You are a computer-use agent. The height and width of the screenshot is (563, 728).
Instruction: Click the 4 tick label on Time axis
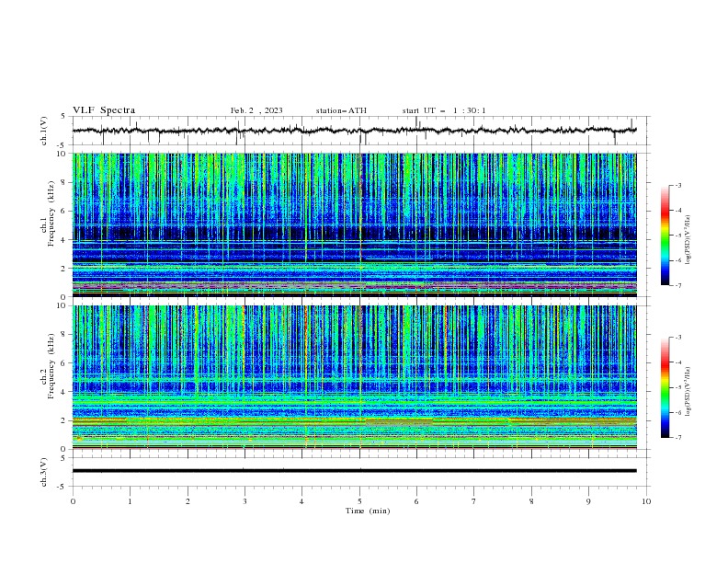(x=302, y=501)
